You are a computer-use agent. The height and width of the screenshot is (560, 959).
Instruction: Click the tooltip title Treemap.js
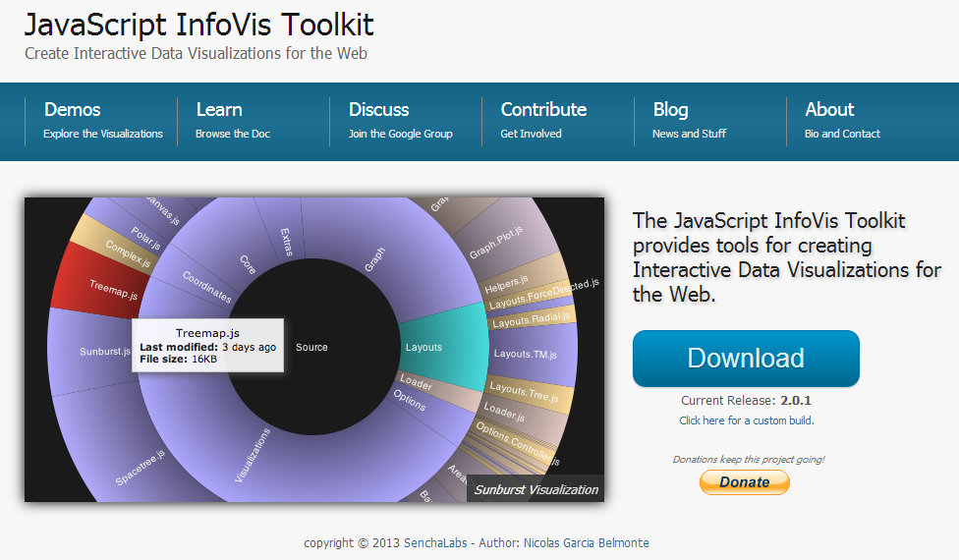pyautogui.click(x=207, y=333)
